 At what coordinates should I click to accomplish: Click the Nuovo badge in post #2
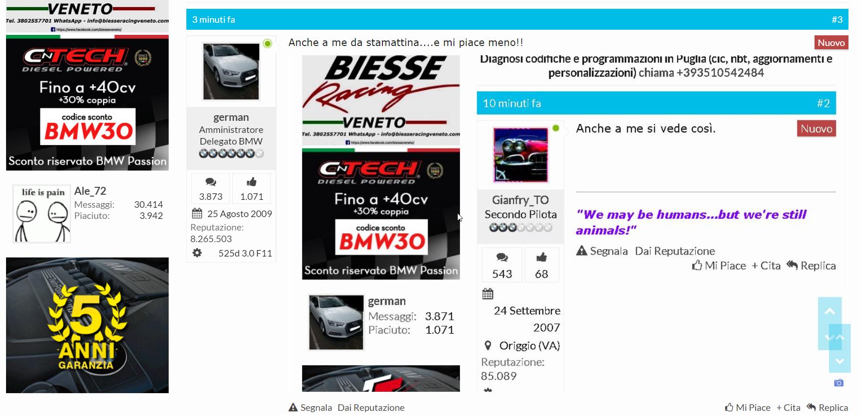click(x=816, y=129)
